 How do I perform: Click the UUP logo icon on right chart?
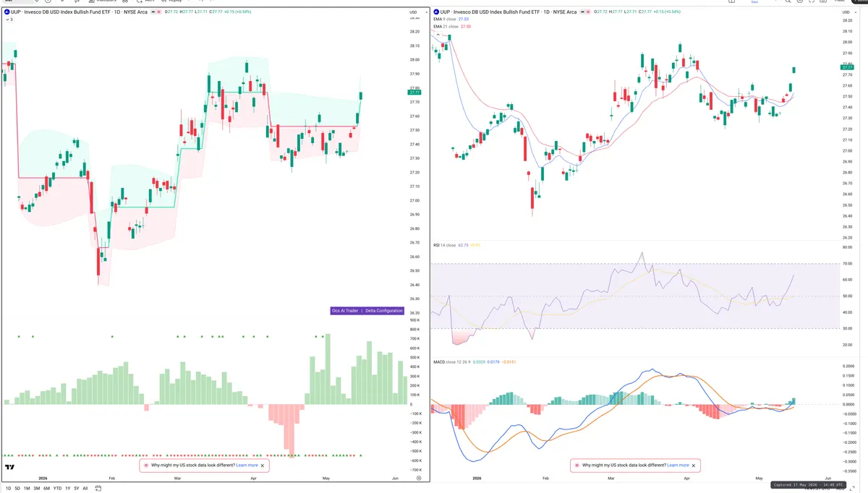(x=436, y=12)
